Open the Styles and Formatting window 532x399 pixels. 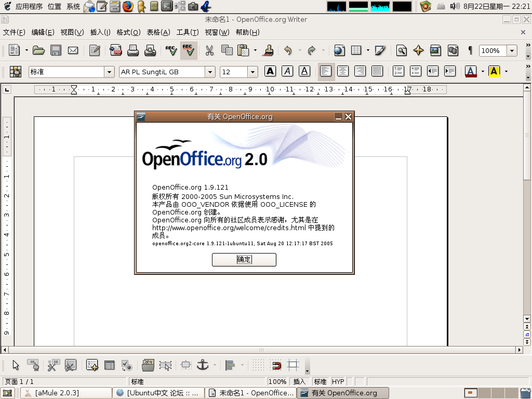pos(15,72)
